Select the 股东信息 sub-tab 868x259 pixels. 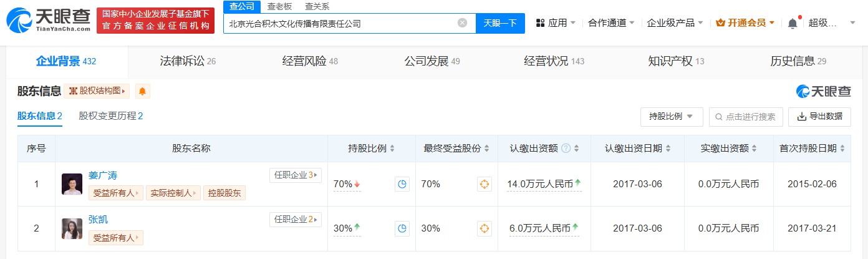click(40, 116)
